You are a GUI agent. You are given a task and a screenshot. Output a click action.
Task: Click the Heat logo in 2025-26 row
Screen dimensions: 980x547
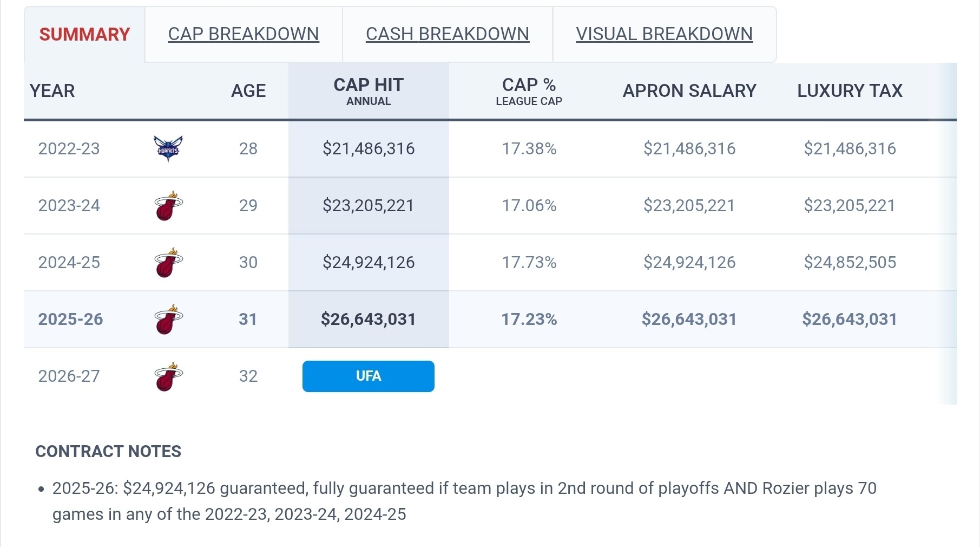point(168,320)
